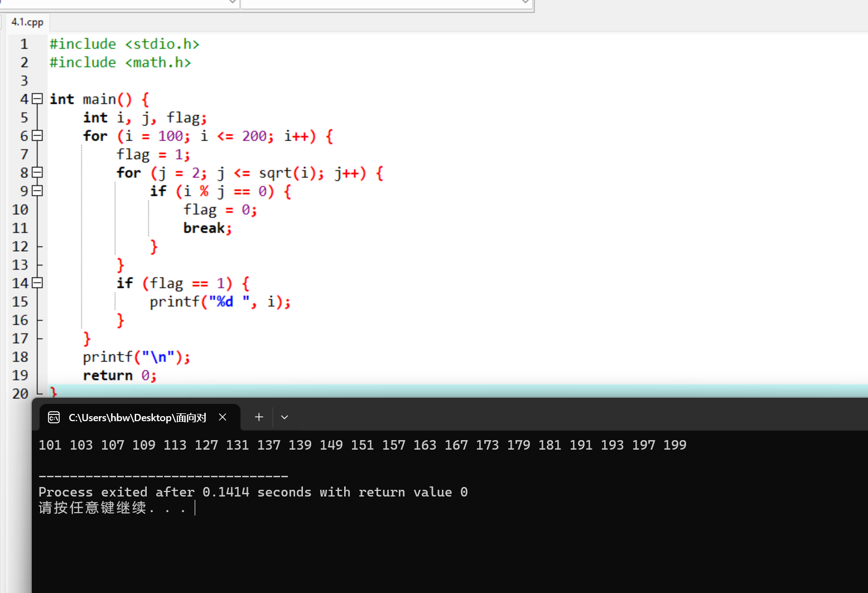Click line number 10 in the gutter
868x593 pixels.
click(20, 210)
